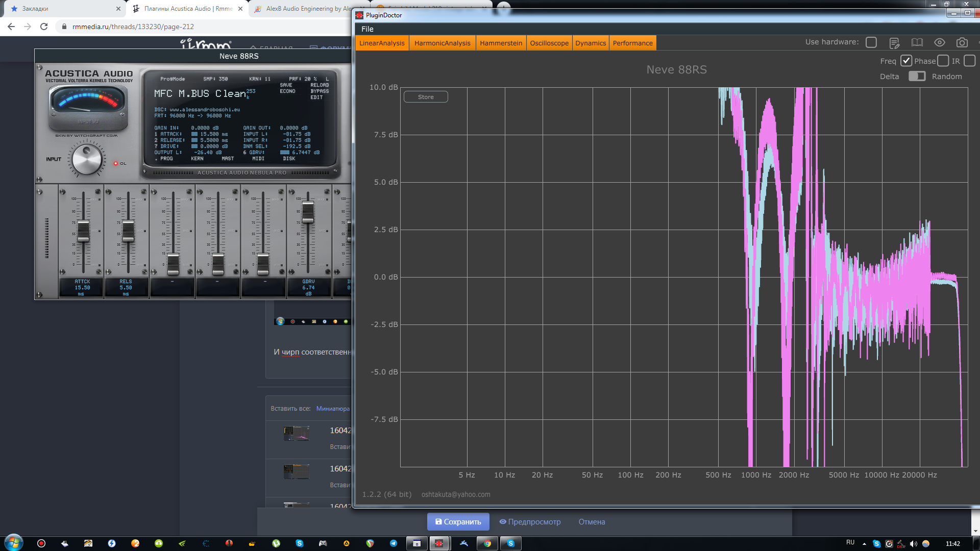Click the Миниатюра insert link
The width and height of the screenshot is (980, 551).
333,409
